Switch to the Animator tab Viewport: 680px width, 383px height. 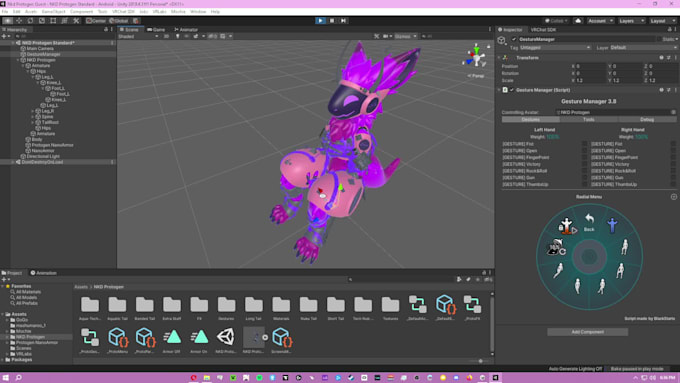pos(186,29)
